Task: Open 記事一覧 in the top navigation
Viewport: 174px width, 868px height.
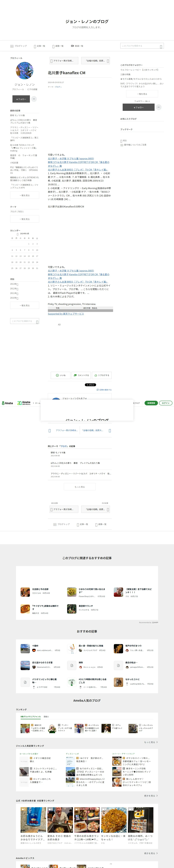Action: 40,46
